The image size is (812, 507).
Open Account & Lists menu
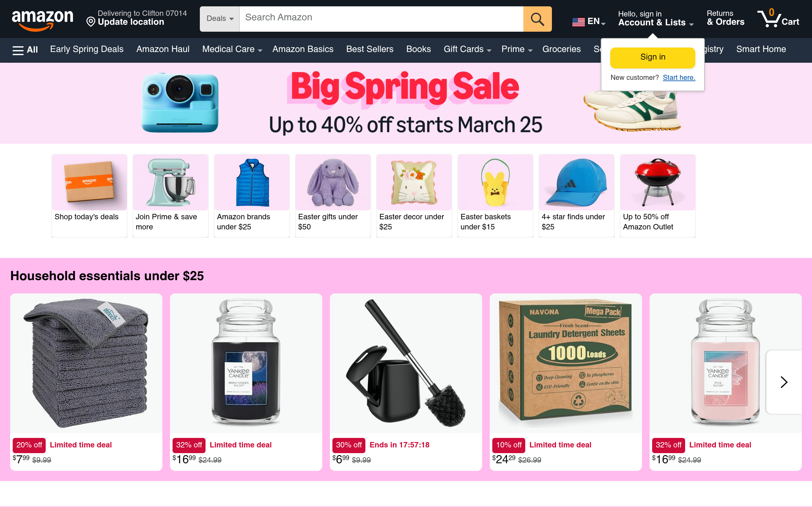pyautogui.click(x=656, y=18)
